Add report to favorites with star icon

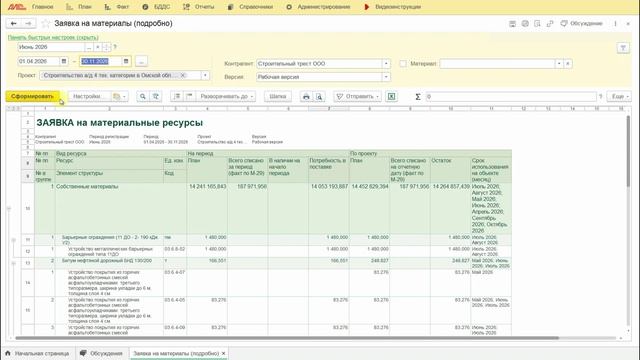[46, 24]
